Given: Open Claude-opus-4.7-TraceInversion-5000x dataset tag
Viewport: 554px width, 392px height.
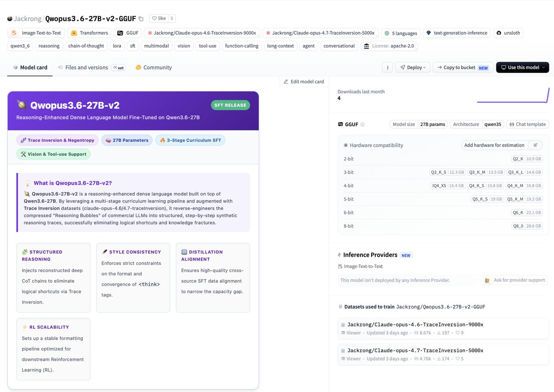Looking at the screenshot, I should point(320,33).
